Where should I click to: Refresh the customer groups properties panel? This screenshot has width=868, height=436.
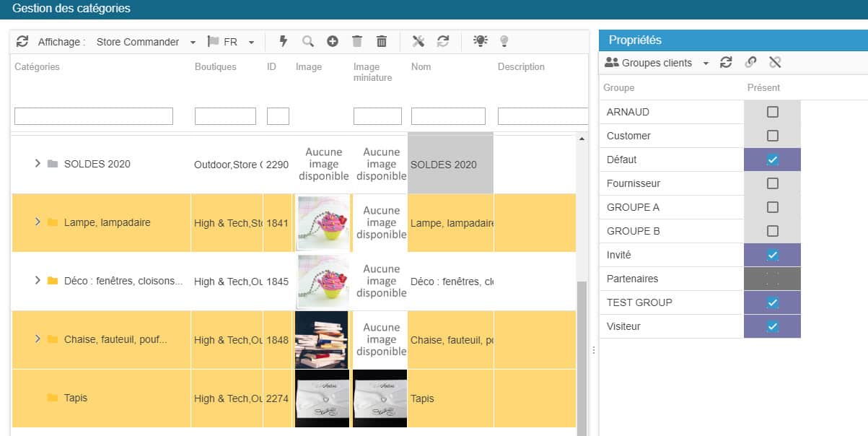727,63
